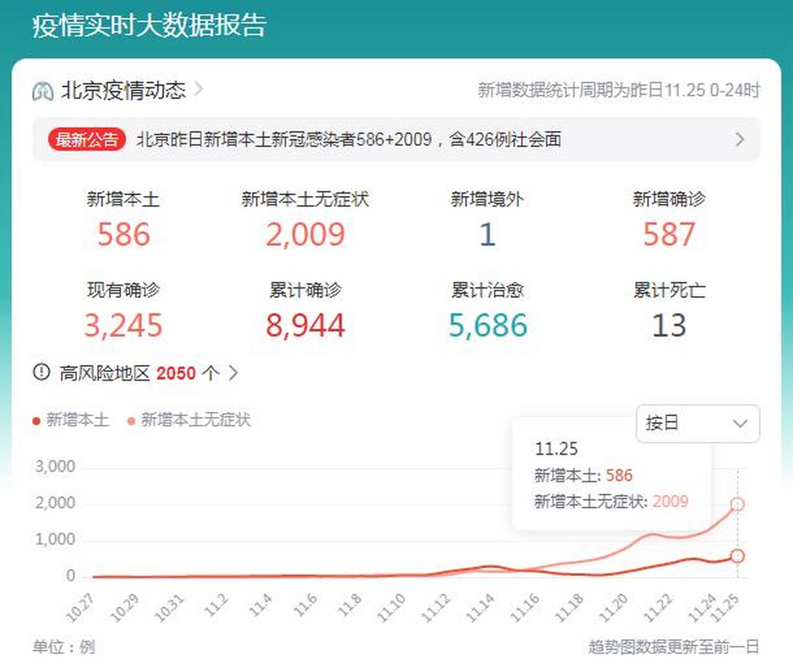Click the 3,000 y-axis label
This screenshot has height=672, width=793.
pyautogui.click(x=55, y=467)
